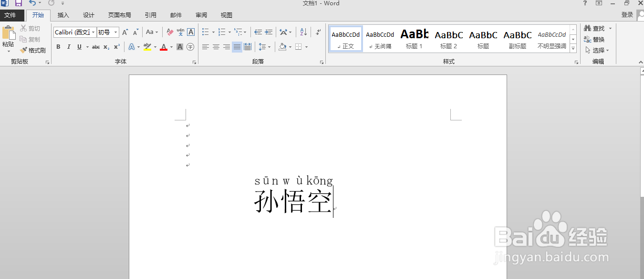Increase paragraph indent

point(269,32)
